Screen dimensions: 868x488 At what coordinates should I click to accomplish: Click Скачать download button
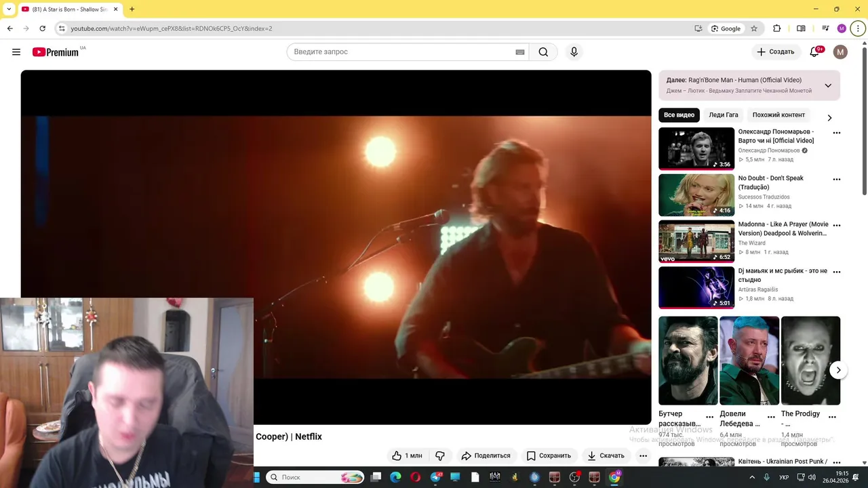(605, 455)
